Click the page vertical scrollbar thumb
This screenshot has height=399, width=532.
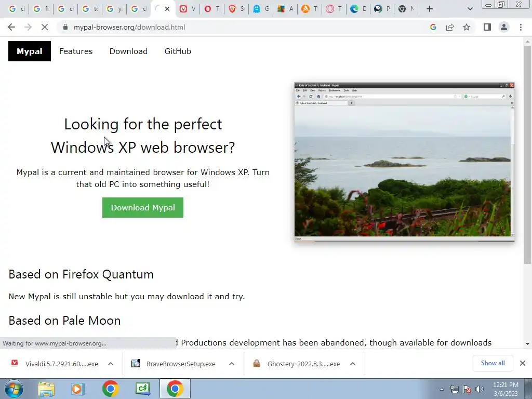[527, 154]
